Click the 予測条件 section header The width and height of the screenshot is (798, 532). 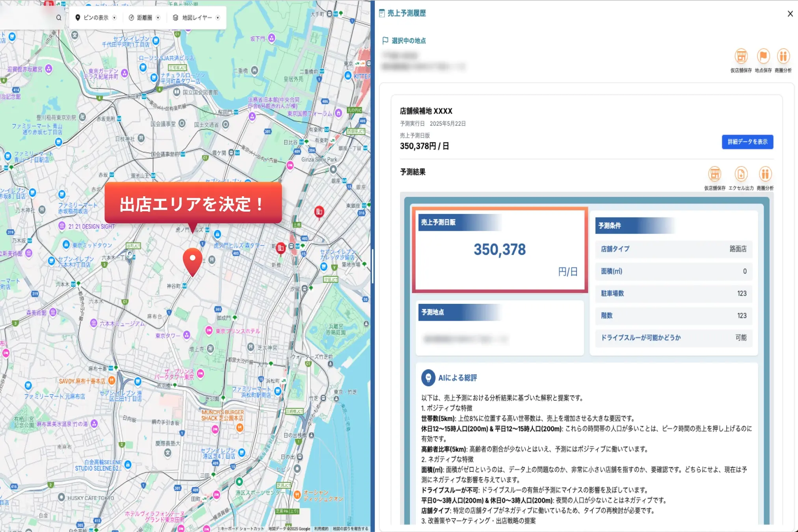[635, 226]
